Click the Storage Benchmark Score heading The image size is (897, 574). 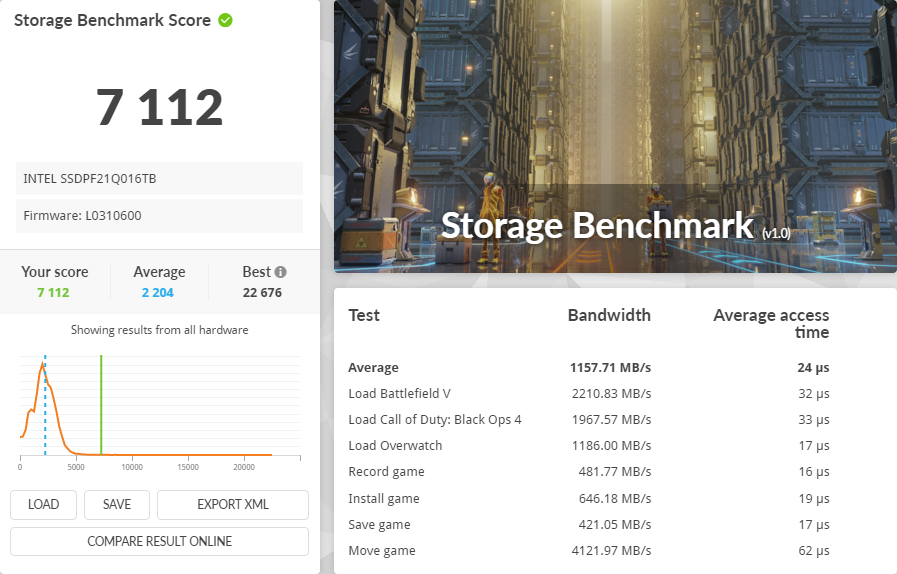tap(112, 20)
